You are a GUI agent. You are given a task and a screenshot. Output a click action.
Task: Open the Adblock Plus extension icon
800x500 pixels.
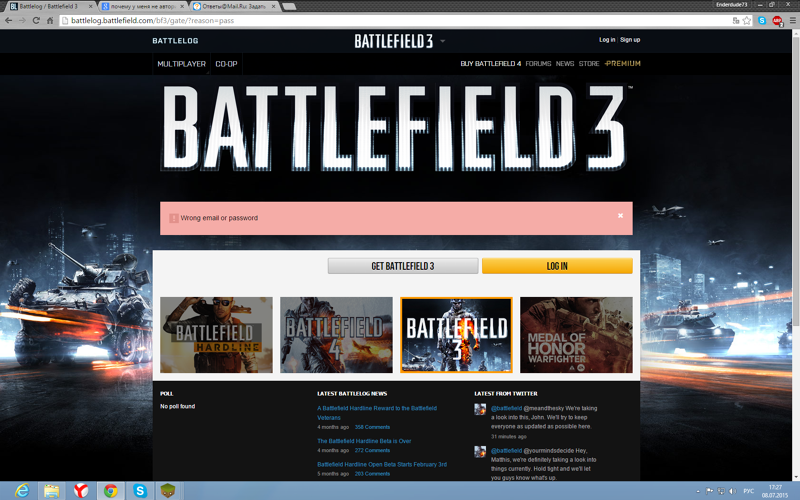(x=777, y=20)
